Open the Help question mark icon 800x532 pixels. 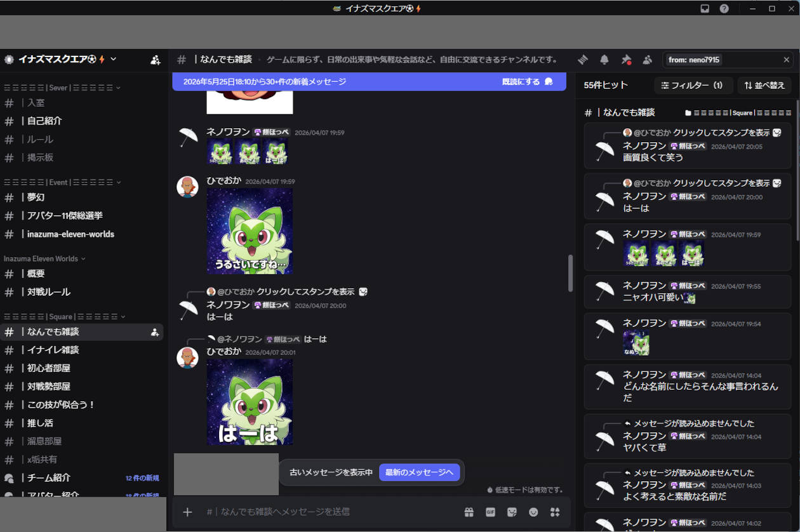point(724,8)
